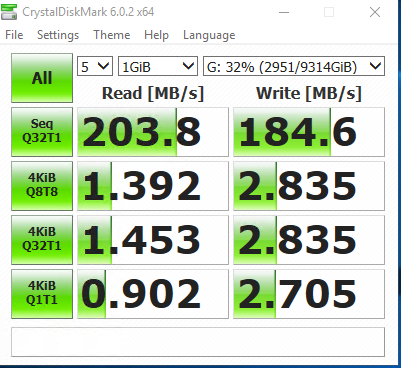Select the 4KiB Q8T8 read result 1.392
This screenshot has width=401, height=368.
pos(153,186)
